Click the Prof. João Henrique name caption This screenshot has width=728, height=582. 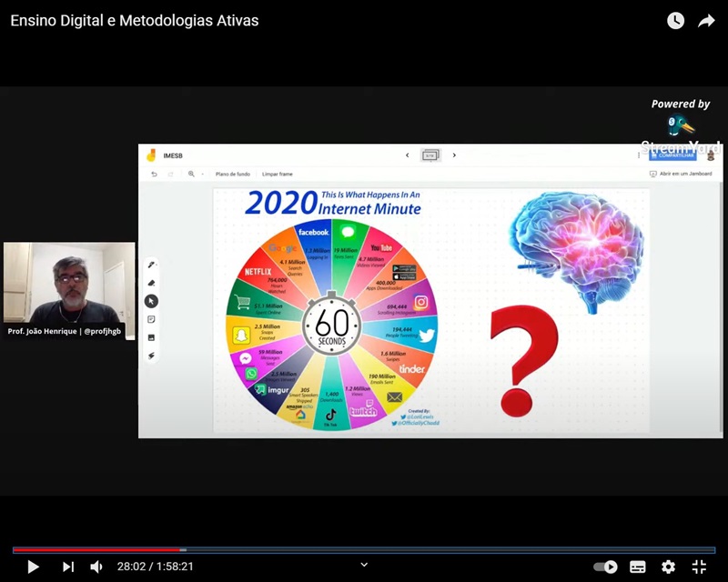pos(65,331)
